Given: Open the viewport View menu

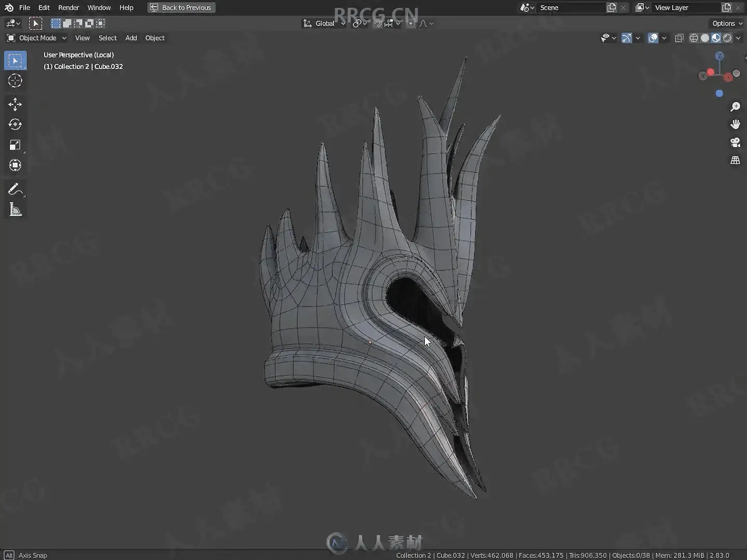Looking at the screenshot, I should (x=82, y=38).
